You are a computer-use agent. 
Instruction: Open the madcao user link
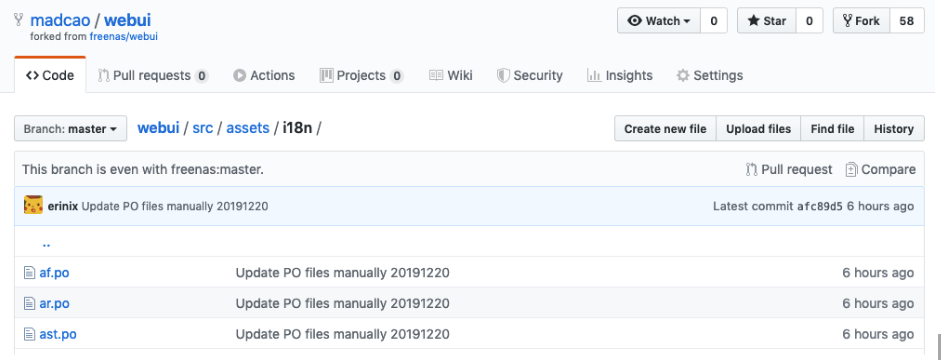(x=60, y=20)
